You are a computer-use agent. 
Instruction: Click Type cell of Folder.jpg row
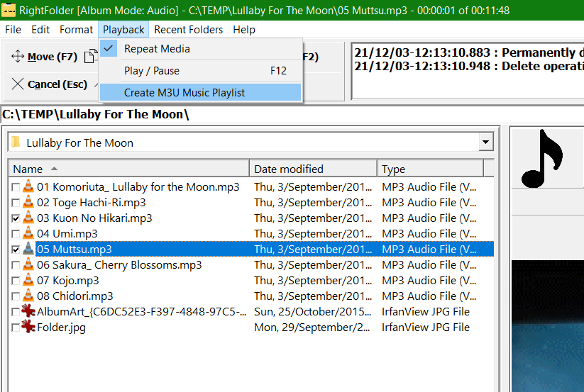(426, 327)
